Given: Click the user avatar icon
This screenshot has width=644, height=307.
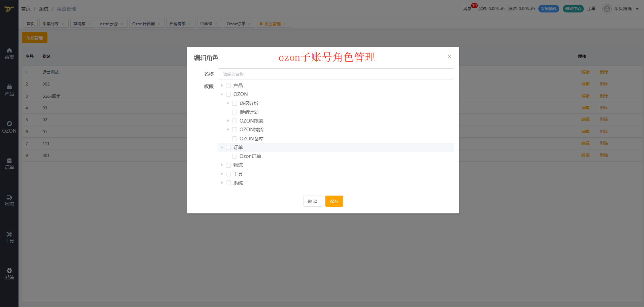Looking at the screenshot, I should [607, 9].
